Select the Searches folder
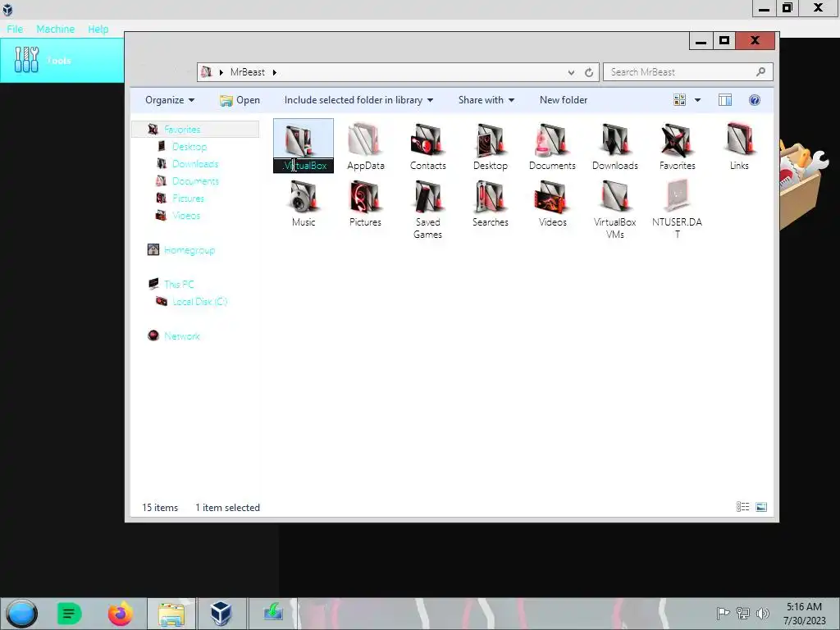Screen dimensions: 840x630 click(491, 203)
